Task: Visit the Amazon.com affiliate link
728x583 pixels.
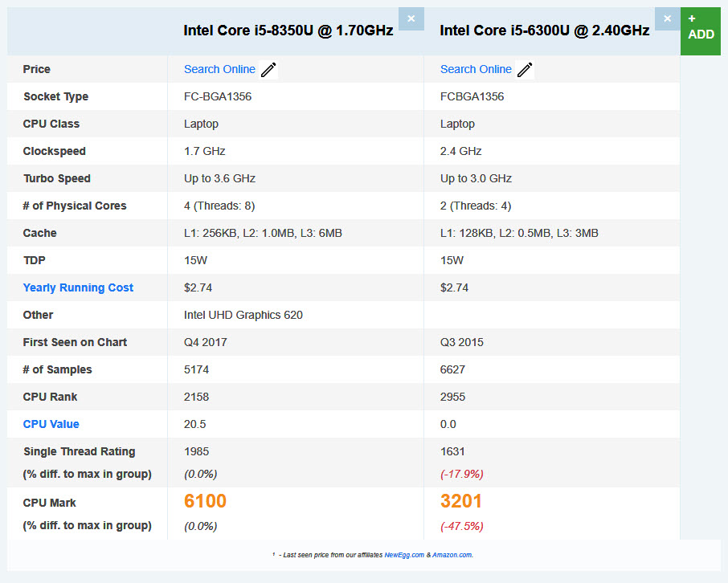Action: (x=452, y=554)
